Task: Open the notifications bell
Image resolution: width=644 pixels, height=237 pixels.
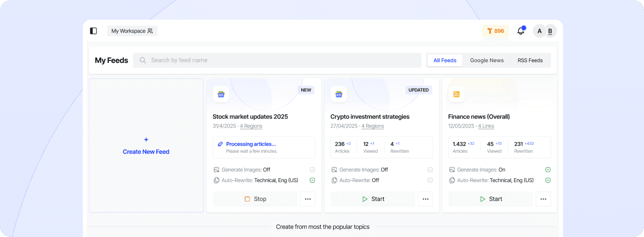Action: pyautogui.click(x=521, y=31)
